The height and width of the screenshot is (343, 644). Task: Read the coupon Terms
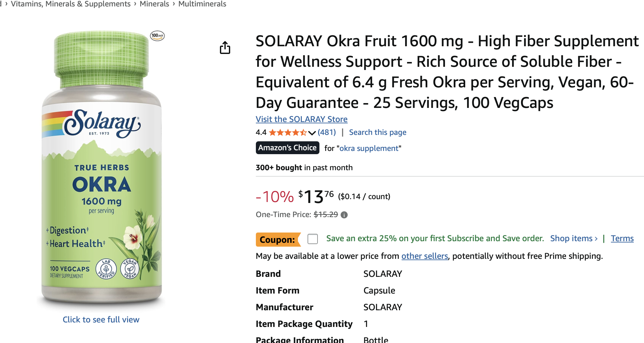tap(622, 238)
